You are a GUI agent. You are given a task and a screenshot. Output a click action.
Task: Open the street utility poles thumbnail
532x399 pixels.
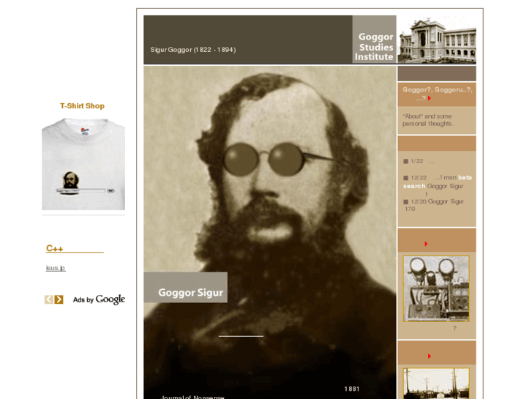(x=436, y=384)
